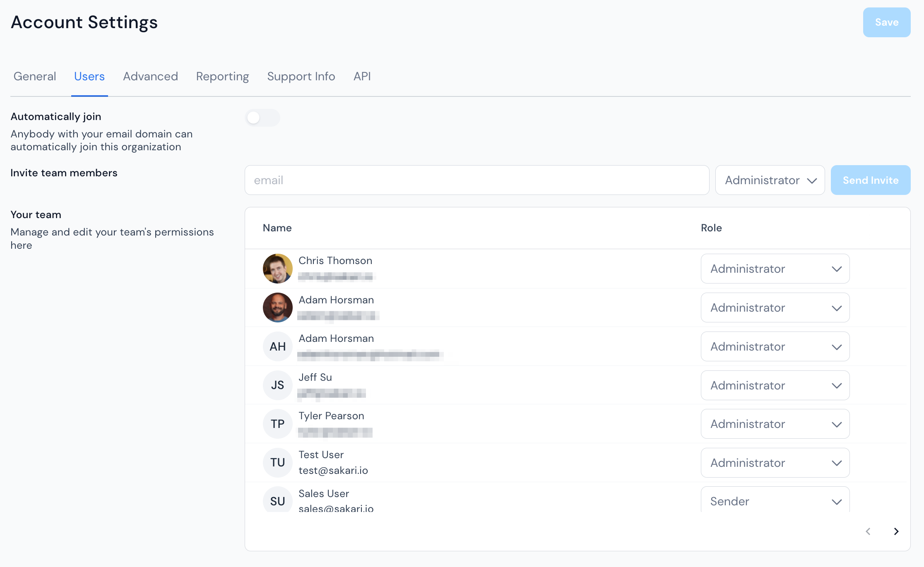The image size is (924, 567).
Task: Click the Chris Thomson name
Action: click(335, 261)
